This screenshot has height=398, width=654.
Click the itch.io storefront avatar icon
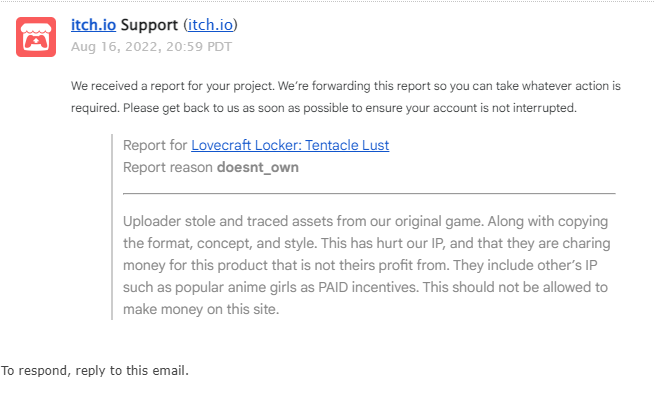[36, 37]
